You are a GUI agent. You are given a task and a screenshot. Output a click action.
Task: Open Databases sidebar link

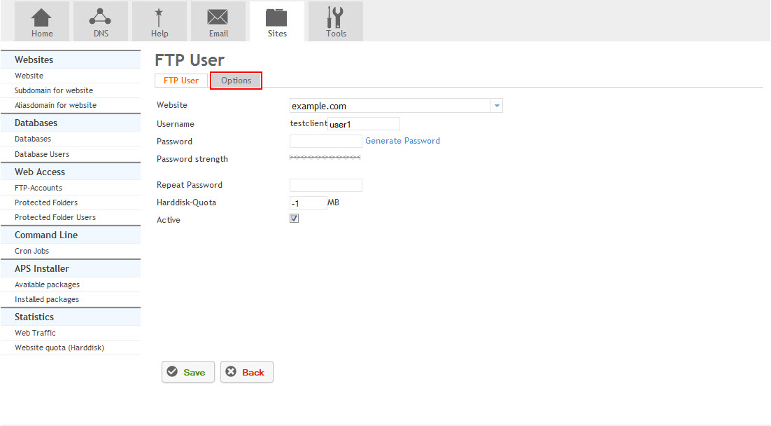click(32, 139)
